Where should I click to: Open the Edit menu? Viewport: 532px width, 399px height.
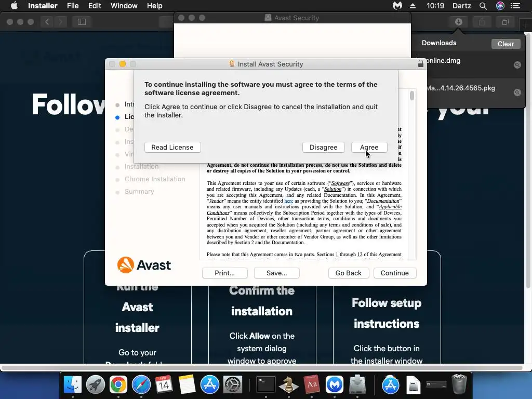(95, 6)
